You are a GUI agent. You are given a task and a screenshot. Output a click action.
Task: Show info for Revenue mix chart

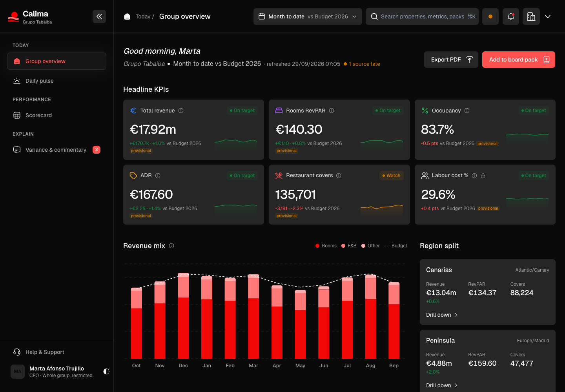171,246
